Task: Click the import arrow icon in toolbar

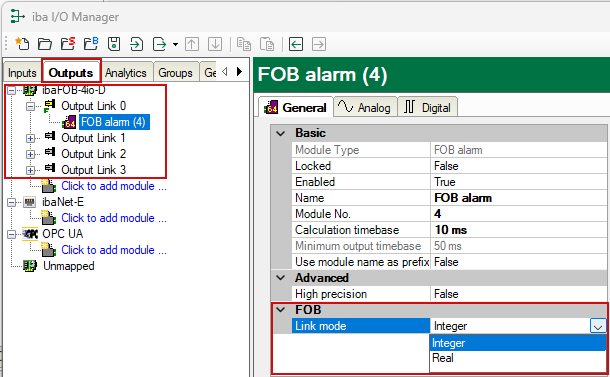Action: pyautogui.click(x=136, y=44)
